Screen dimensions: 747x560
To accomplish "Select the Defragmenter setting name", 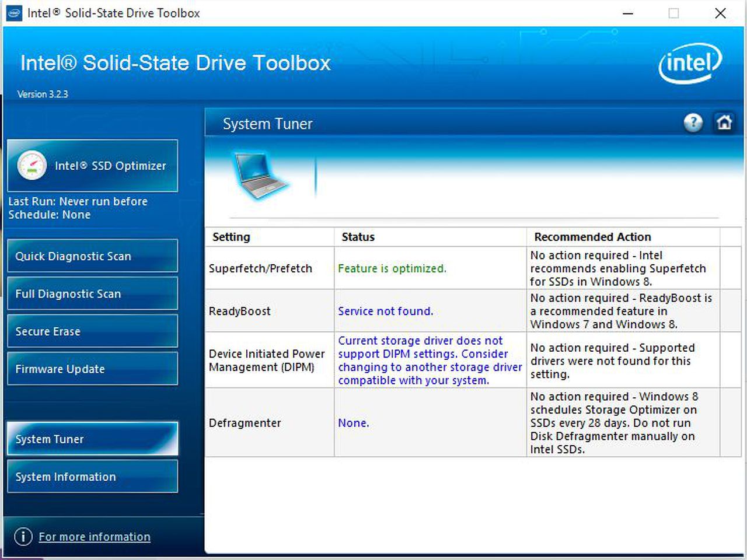I will 245,423.
